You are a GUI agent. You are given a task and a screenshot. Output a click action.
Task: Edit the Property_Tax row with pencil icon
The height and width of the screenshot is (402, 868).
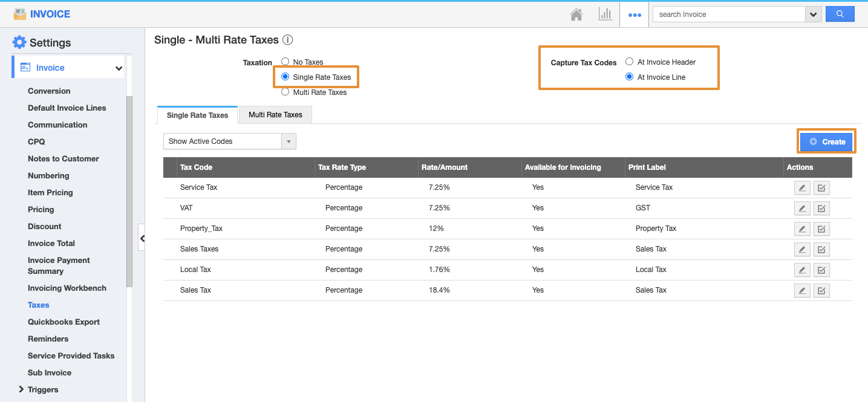(802, 229)
